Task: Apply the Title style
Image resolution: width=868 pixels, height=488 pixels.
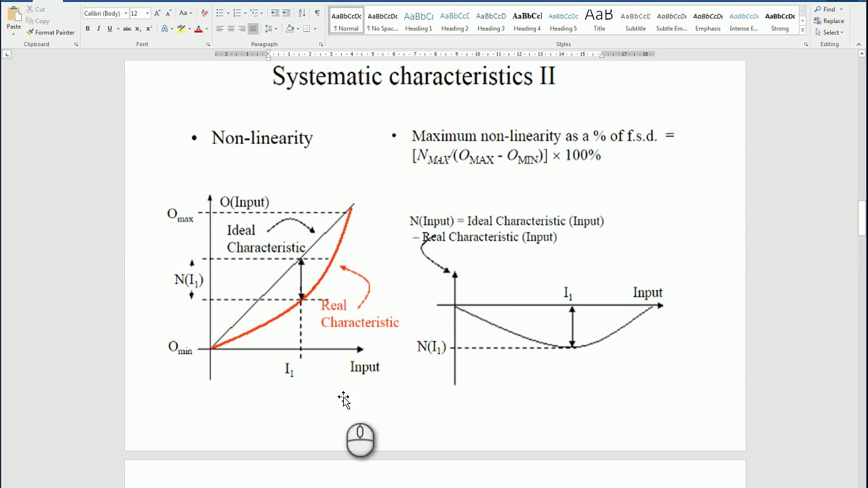Action: click(599, 21)
